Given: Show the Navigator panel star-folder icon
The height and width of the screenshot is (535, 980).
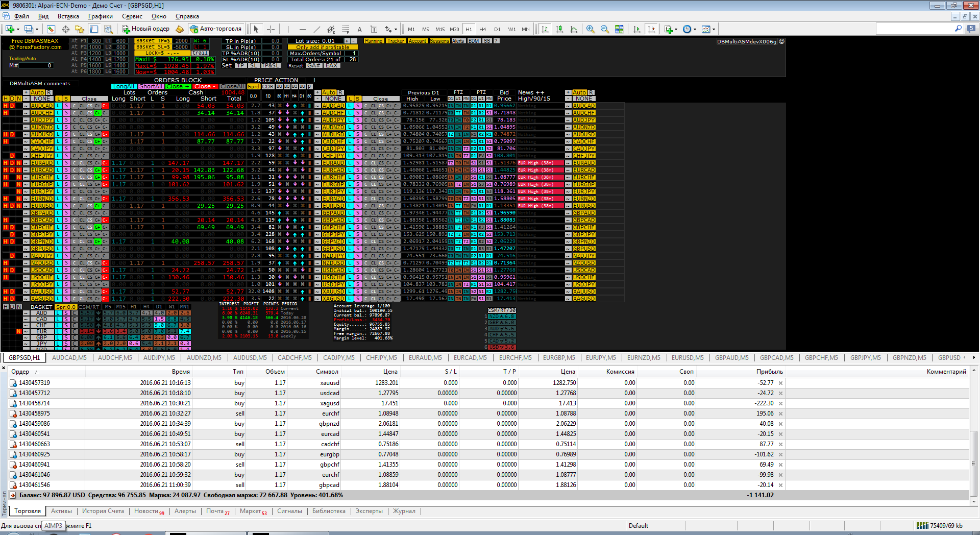Looking at the screenshot, I should [79, 29].
